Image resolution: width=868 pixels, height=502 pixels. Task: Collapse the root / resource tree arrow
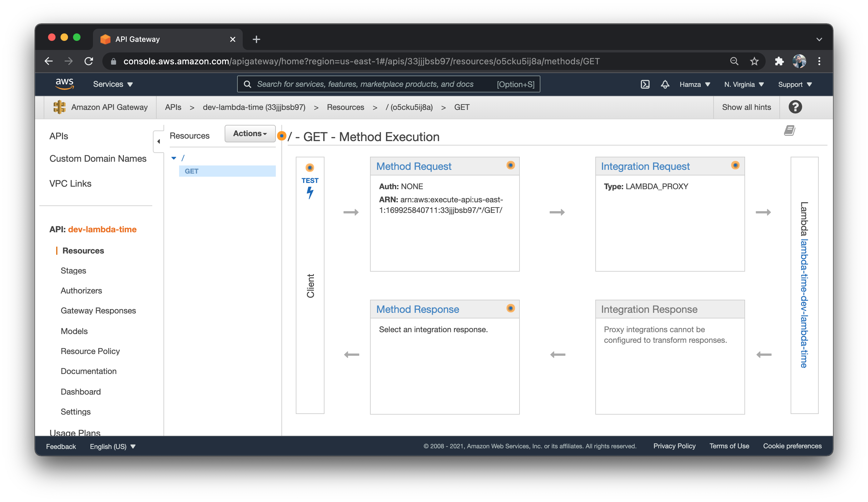click(x=174, y=158)
